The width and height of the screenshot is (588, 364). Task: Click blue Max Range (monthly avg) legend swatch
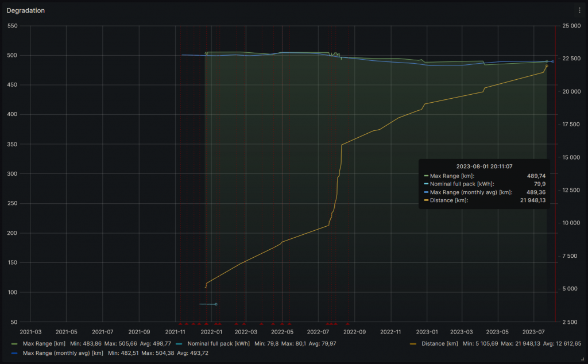click(x=14, y=353)
